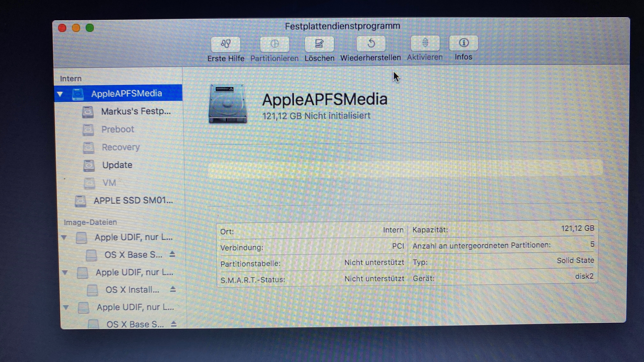Viewport: 644px width, 362px height.
Task: Select the Recovery volume
Action: (120, 147)
